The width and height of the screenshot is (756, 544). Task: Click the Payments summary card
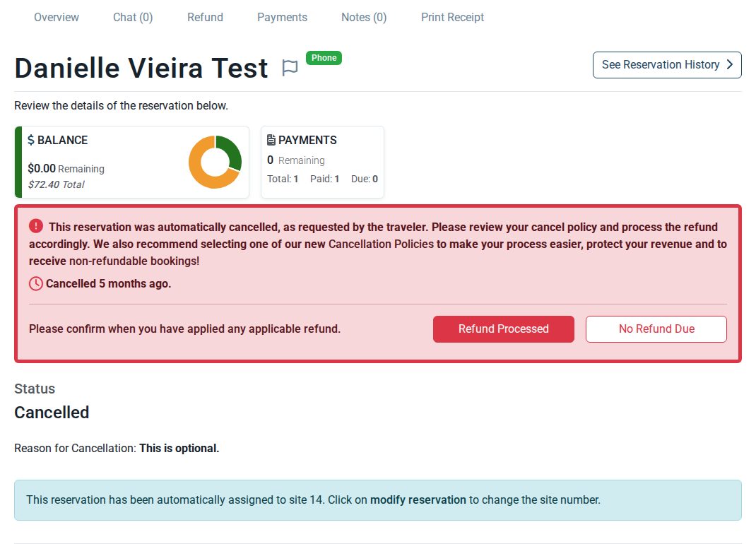click(323, 162)
